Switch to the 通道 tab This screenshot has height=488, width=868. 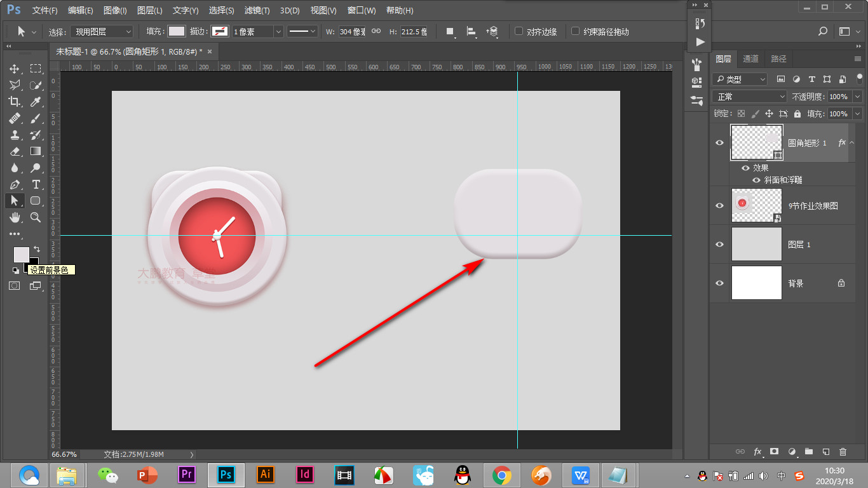point(750,58)
